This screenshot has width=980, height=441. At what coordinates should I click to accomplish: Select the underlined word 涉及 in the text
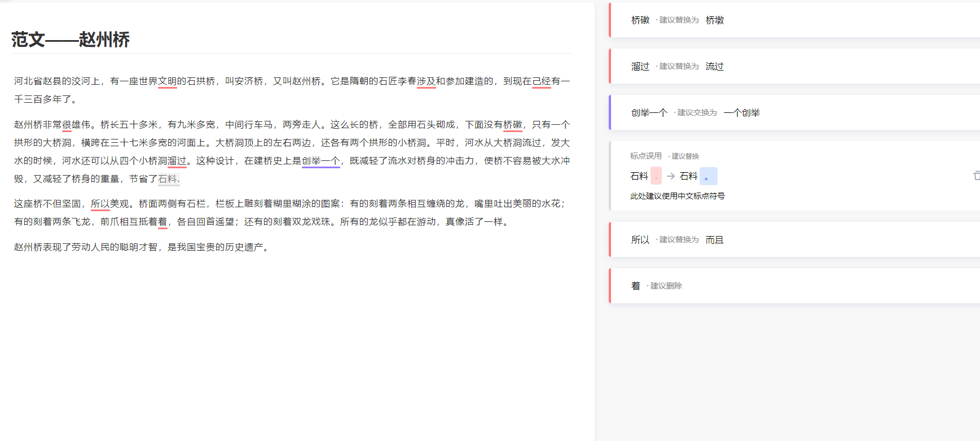pyautogui.click(x=426, y=81)
